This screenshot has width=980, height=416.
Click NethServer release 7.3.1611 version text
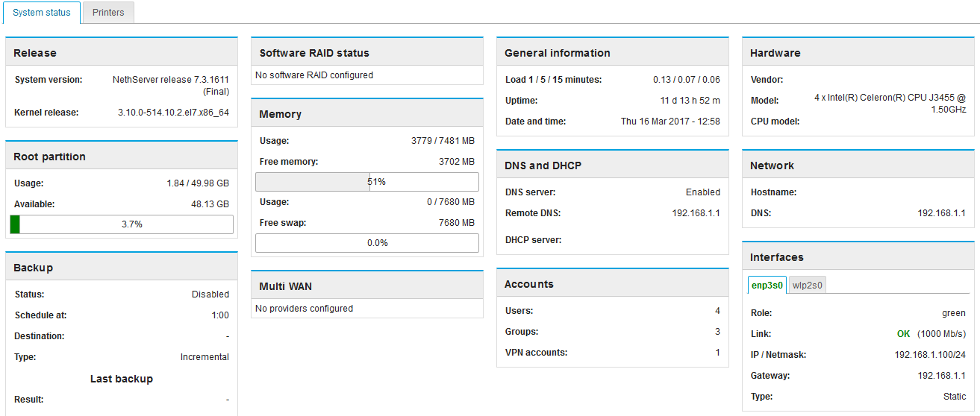coord(171,86)
